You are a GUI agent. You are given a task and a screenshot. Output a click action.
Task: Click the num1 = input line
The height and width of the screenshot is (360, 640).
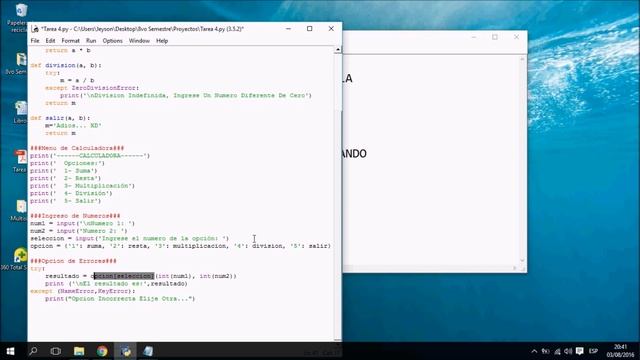[82, 223]
